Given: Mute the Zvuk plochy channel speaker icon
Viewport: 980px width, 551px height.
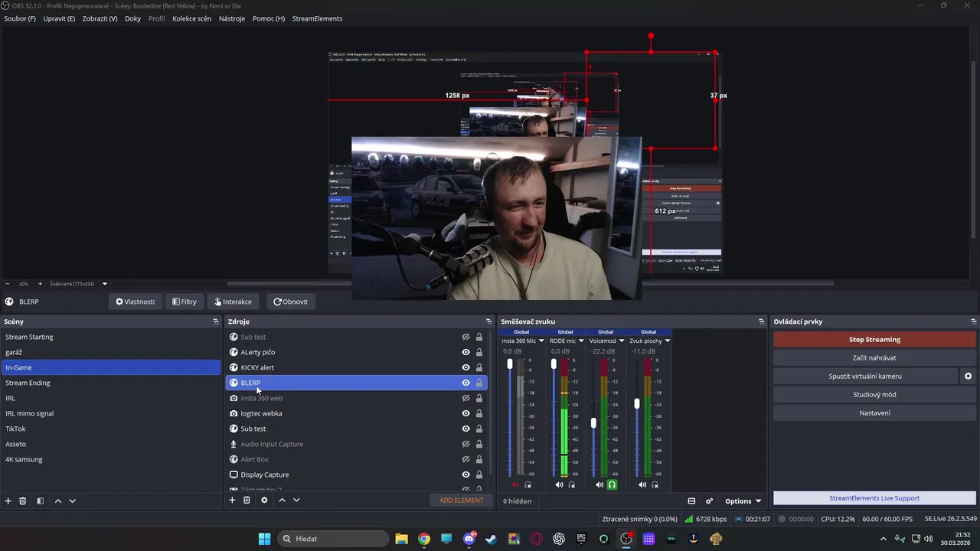Looking at the screenshot, I should 642,484.
